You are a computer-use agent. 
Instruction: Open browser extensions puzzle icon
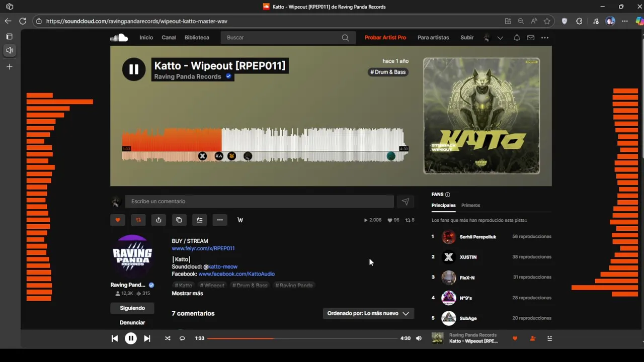(580, 21)
